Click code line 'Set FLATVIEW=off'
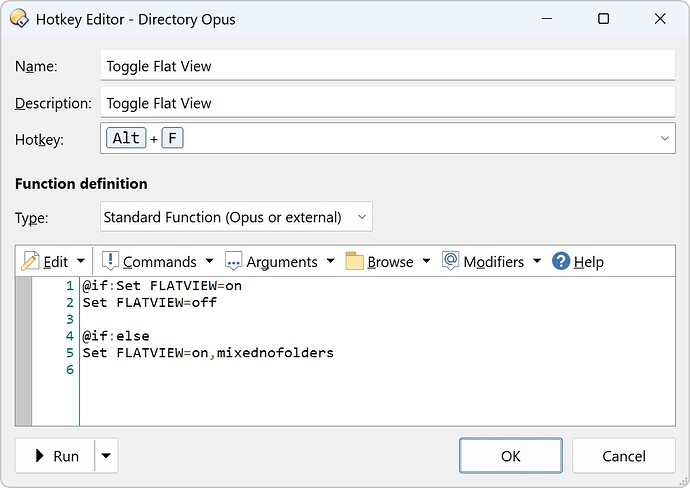This screenshot has width=690, height=488. tap(150, 302)
